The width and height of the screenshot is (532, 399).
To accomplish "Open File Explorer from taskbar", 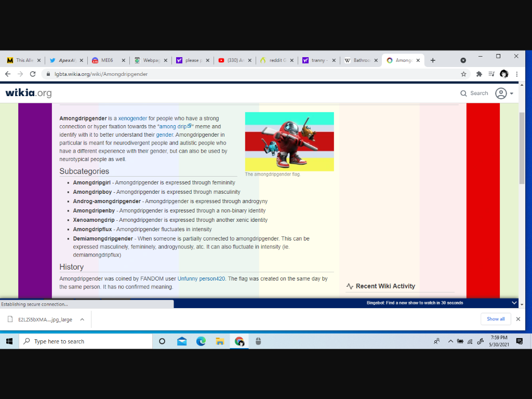I will [x=220, y=341].
